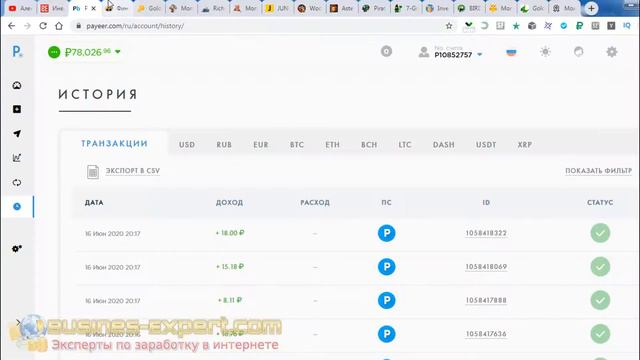Click the green balance circle icon
The width and height of the screenshot is (640, 360).
(x=54, y=52)
